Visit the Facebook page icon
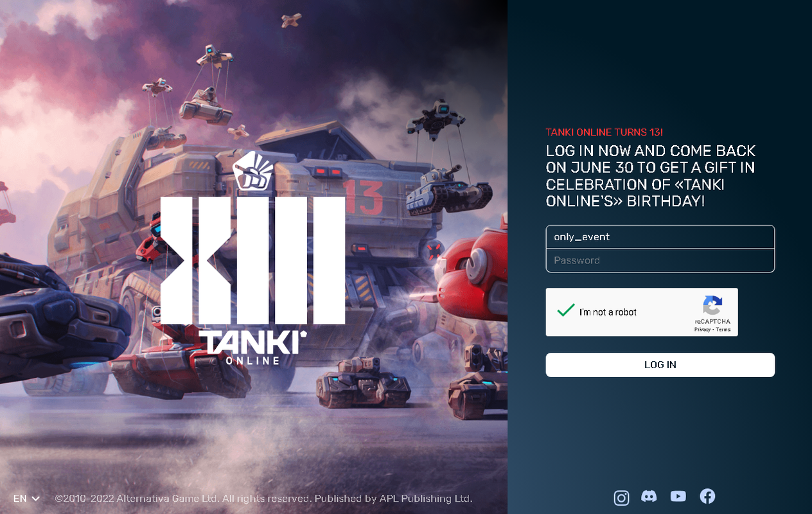 [707, 496]
